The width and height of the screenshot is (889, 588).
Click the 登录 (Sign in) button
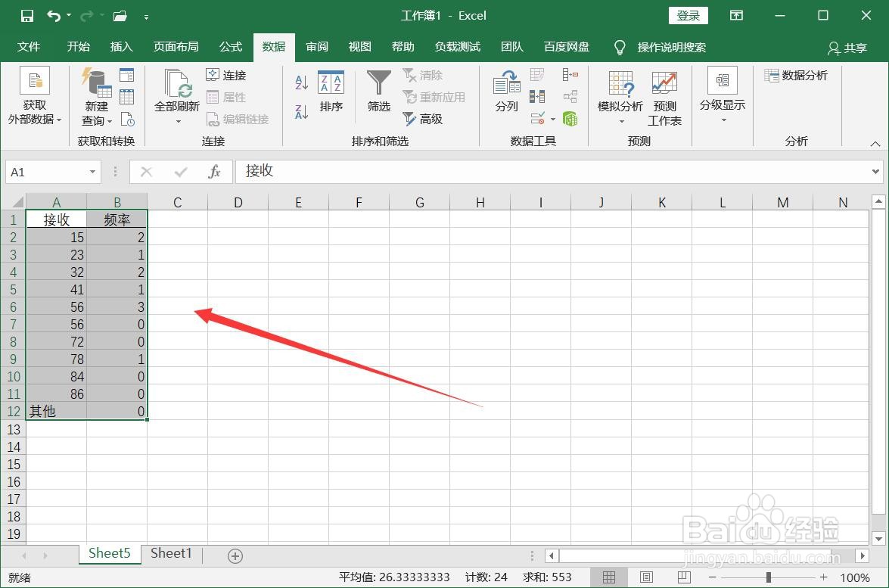pyautogui.click(x=687, y=15)
